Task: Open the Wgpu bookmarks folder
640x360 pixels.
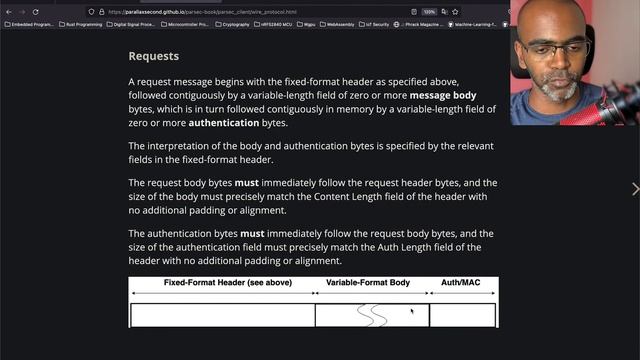Action: 306,24
